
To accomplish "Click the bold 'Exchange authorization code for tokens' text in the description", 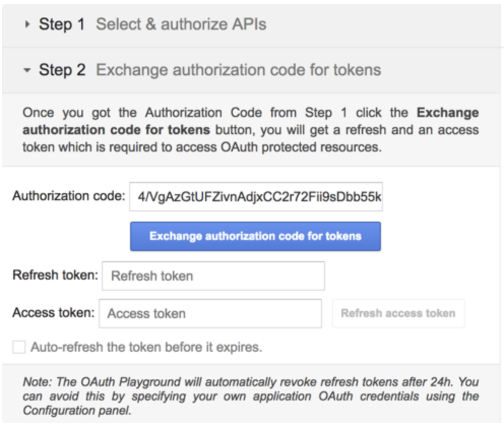I will 116,130.
